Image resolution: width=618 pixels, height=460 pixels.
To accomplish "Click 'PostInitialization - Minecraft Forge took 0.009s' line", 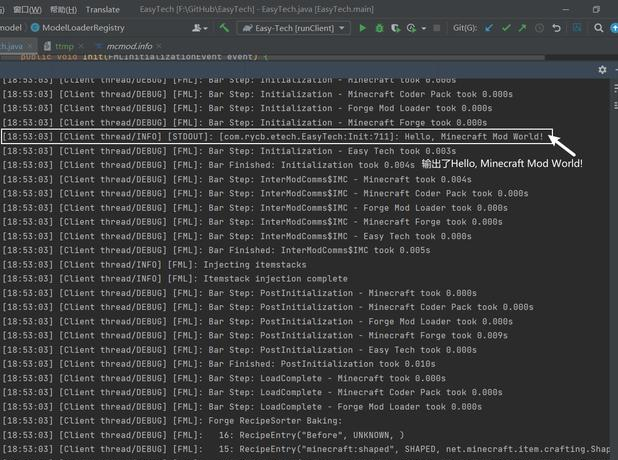I will point(255,335).
